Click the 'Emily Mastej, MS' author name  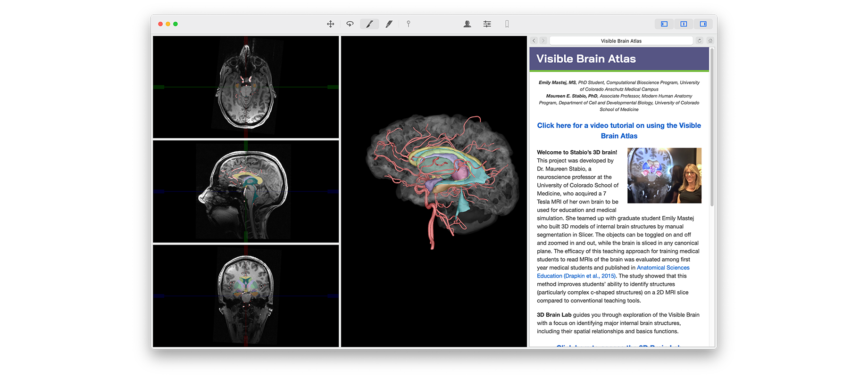(557, 82)
